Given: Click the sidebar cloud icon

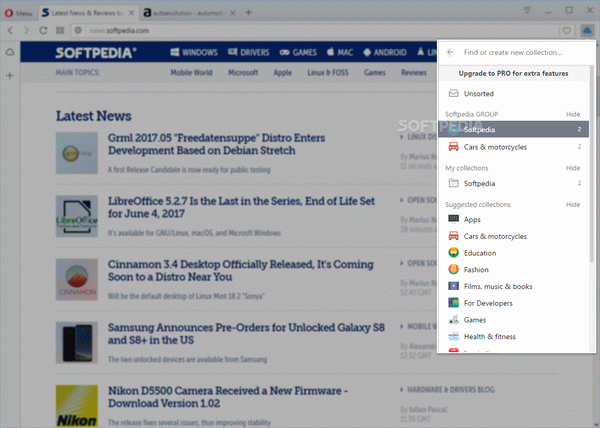Looking at the screenshot, I should (10, 52).
